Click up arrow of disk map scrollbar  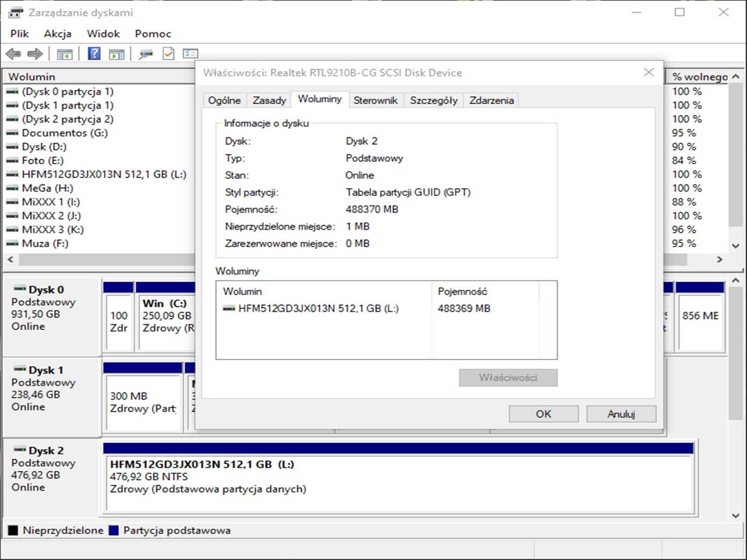[736, 280]
